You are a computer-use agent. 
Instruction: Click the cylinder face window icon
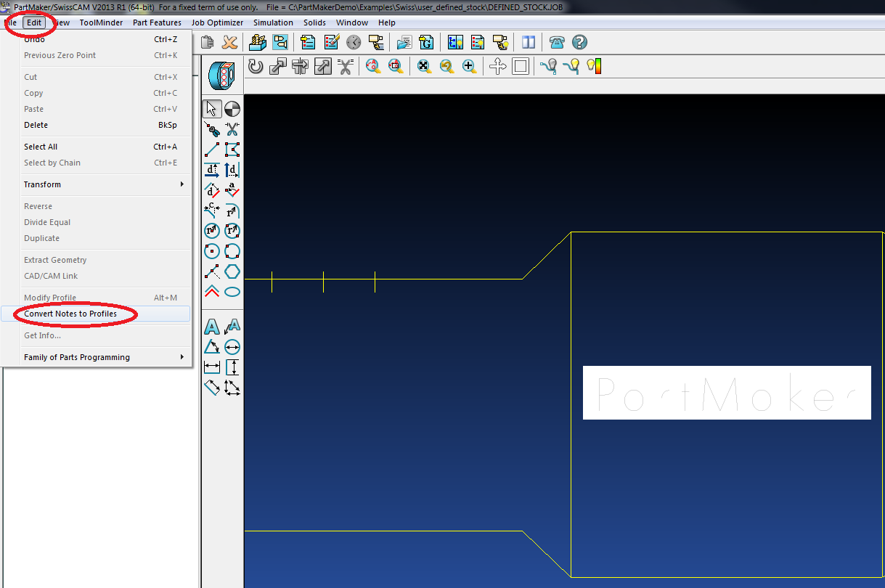pyautogui.click(x=221, y=75)
